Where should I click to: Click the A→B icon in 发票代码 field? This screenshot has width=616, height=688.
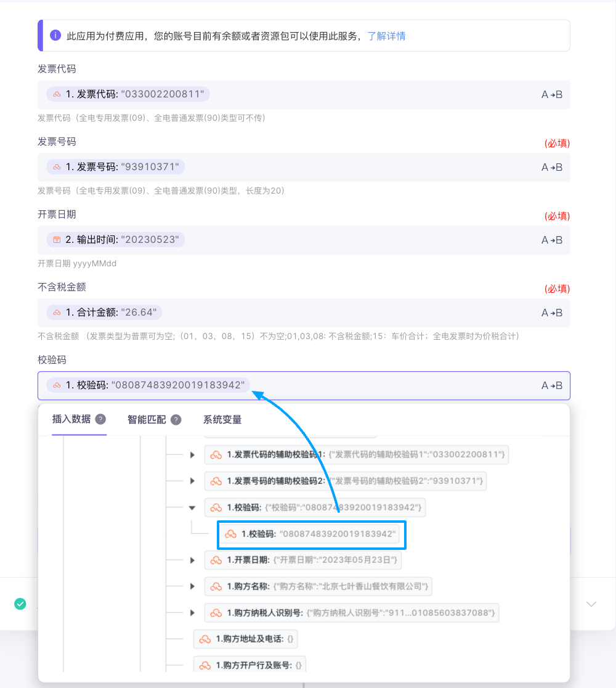click(551, 94)
